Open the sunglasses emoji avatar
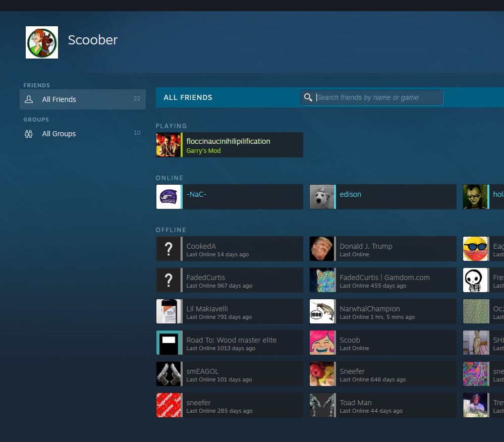 click(475, 249)
